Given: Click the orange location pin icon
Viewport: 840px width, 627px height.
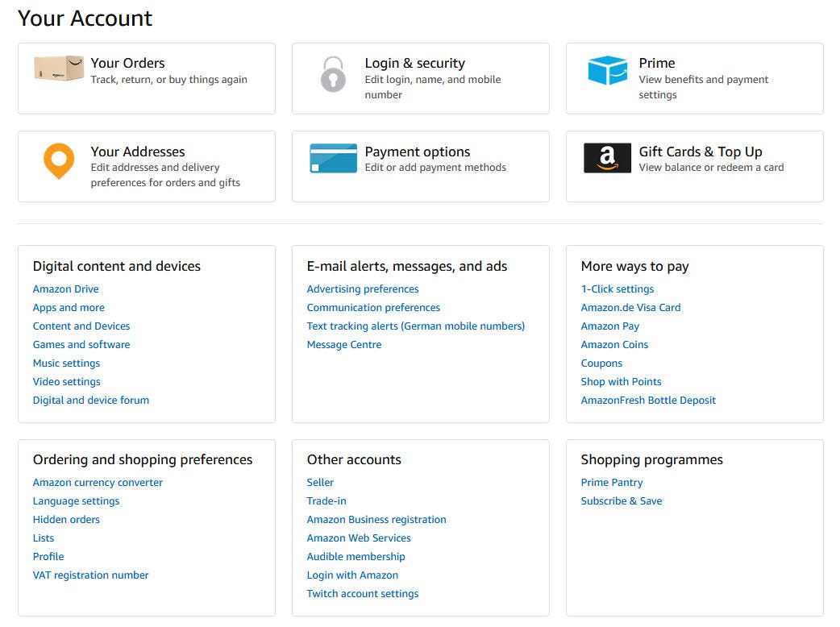Looking at the screenshot, I should tap(59, 160).
